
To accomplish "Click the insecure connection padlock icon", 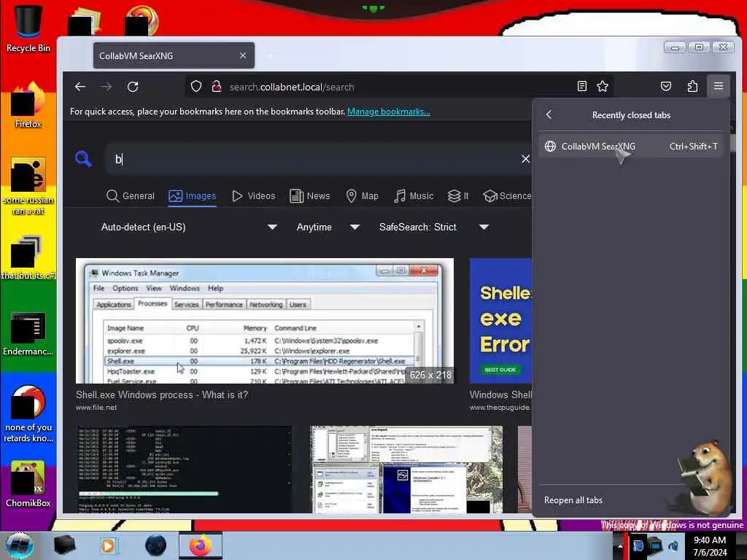I will 216,87.
